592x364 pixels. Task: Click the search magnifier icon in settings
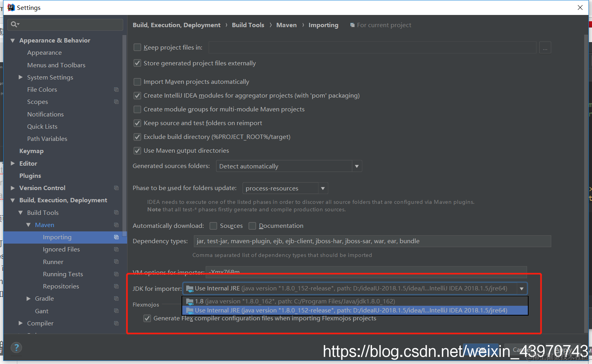click(x=14, y=24)
